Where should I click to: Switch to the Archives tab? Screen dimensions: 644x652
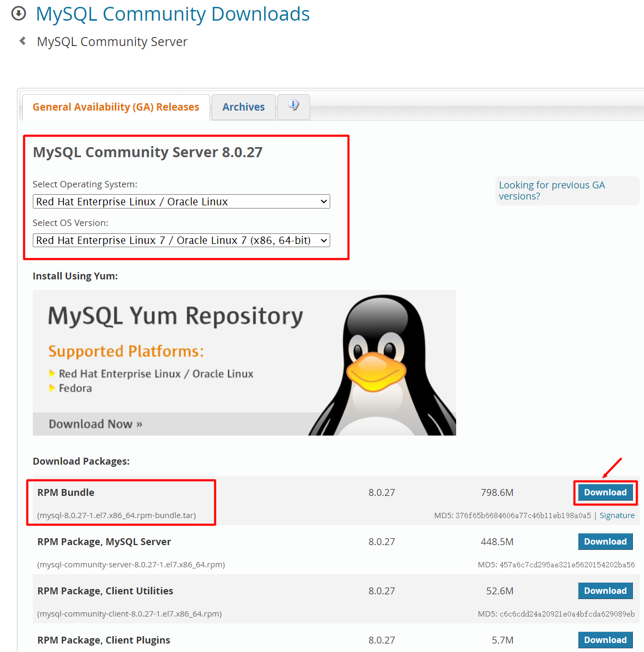(243, 107)
